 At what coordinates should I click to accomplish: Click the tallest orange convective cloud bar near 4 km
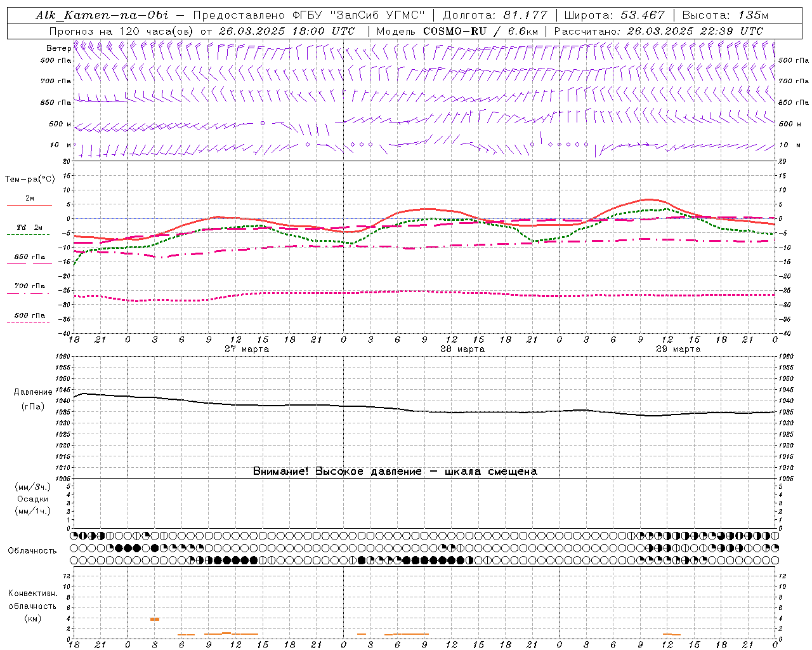pyautogui.click(x=155, y=619)
